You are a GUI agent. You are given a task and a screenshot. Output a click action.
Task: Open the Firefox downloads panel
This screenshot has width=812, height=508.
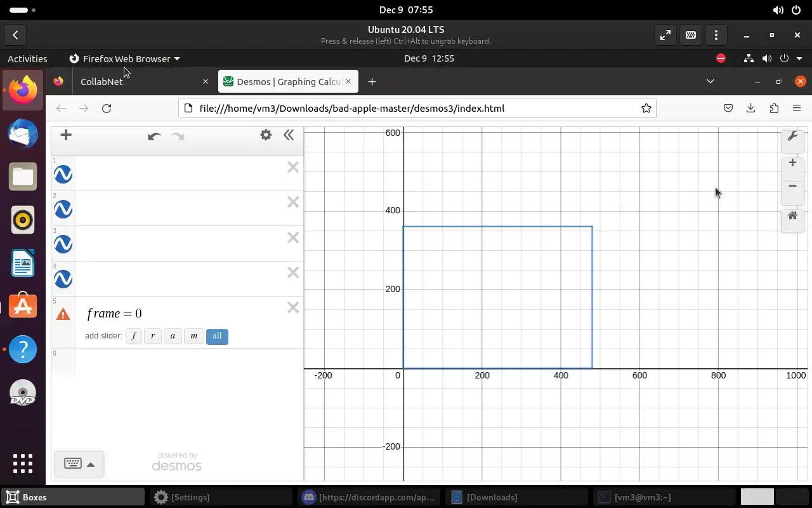(x=751, y=108)
